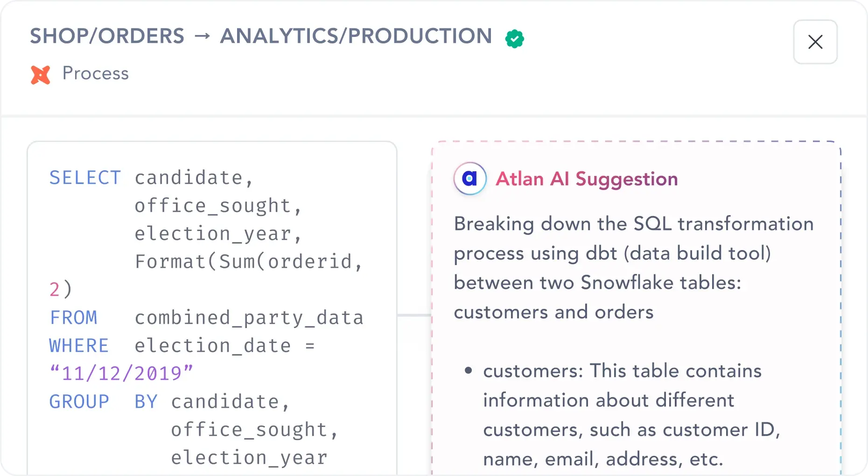This screenshot has height=476, width=868.
Task: Open the SHOP/ORDERS source link
Action: (x=106, y=35)
